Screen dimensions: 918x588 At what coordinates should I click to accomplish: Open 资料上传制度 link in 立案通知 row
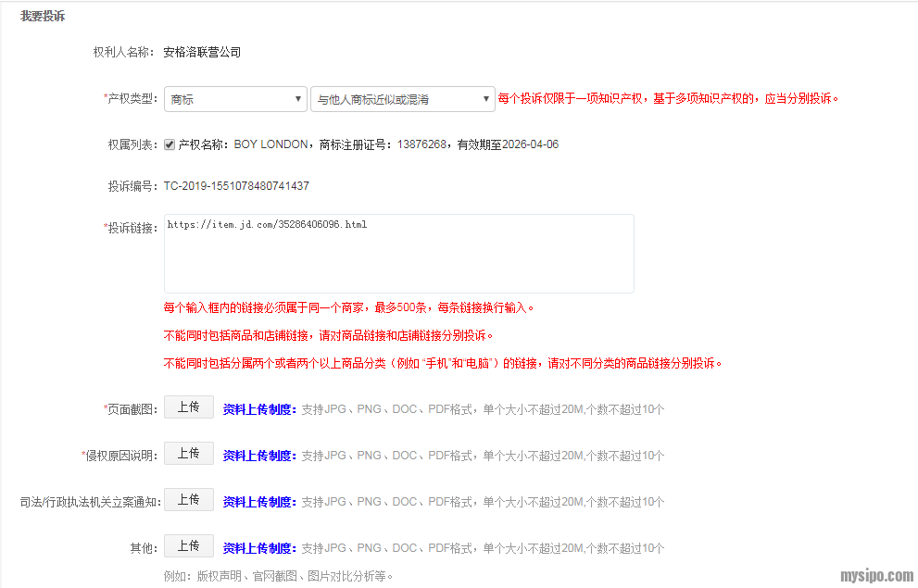pyautogui.click(x=259, y=502)
